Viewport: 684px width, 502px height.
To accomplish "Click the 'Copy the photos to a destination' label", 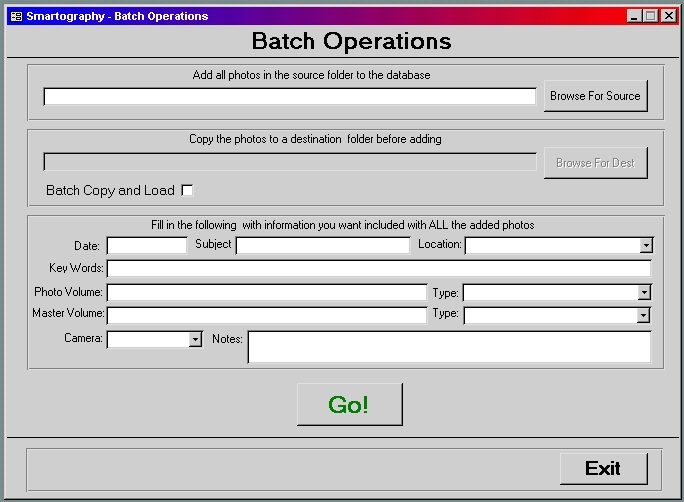I will tap(315, 139).
